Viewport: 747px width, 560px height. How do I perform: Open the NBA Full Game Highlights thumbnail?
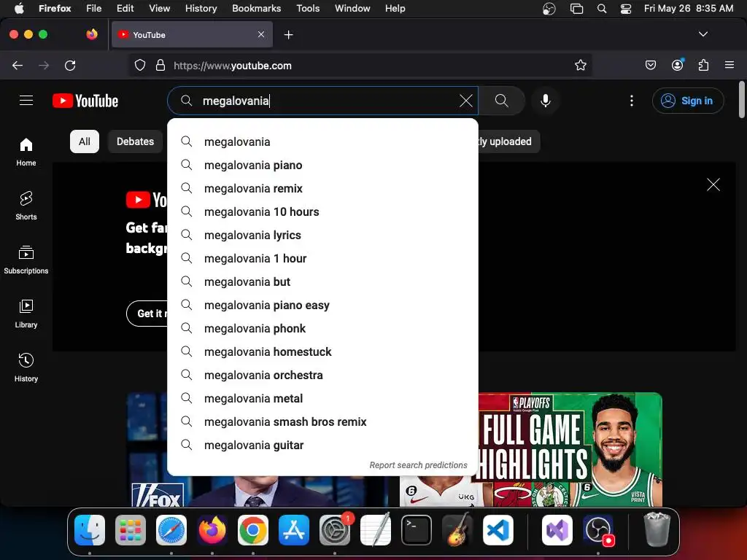[x=531, y=449]
